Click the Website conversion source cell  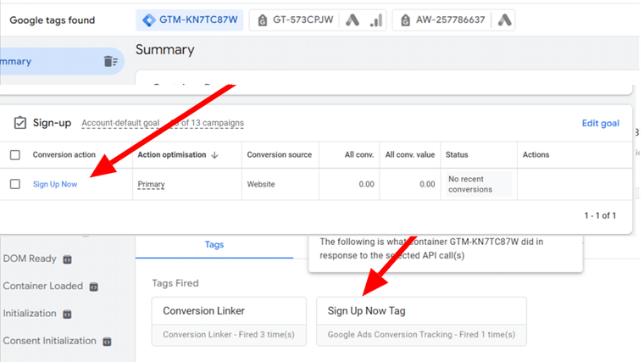261,184
